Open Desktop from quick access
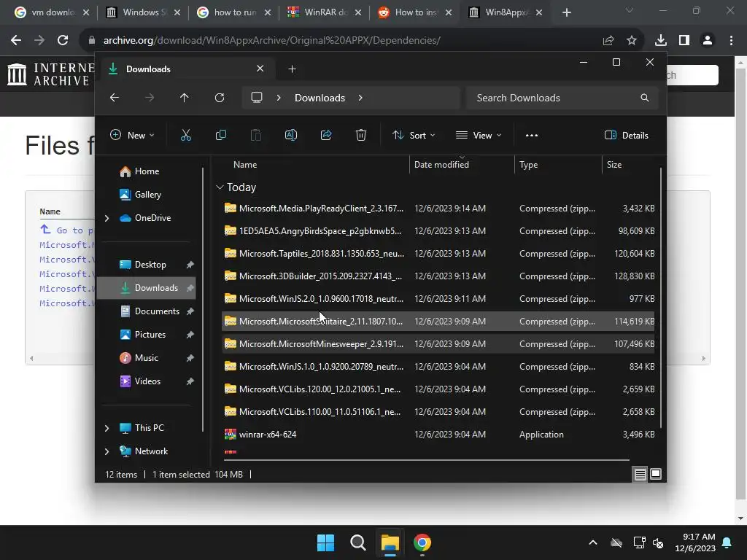The height and width of the screenshot is (560, 747). 150,265
